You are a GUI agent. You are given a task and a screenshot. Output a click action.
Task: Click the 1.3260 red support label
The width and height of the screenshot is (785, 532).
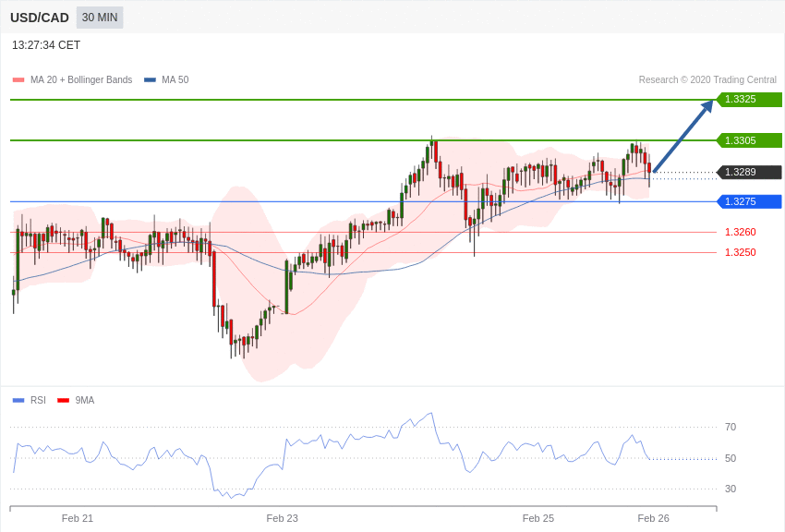pyautogui.click(x=741, y=232)
